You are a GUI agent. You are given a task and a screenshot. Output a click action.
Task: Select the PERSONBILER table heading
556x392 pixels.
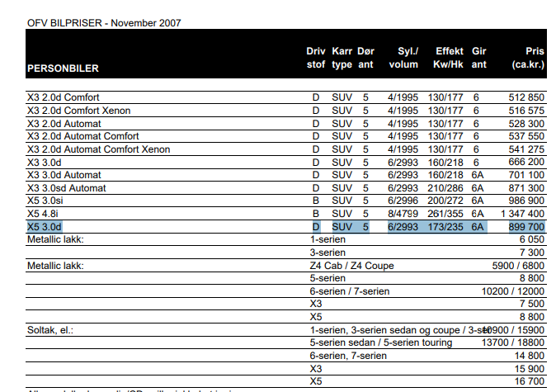64,68
